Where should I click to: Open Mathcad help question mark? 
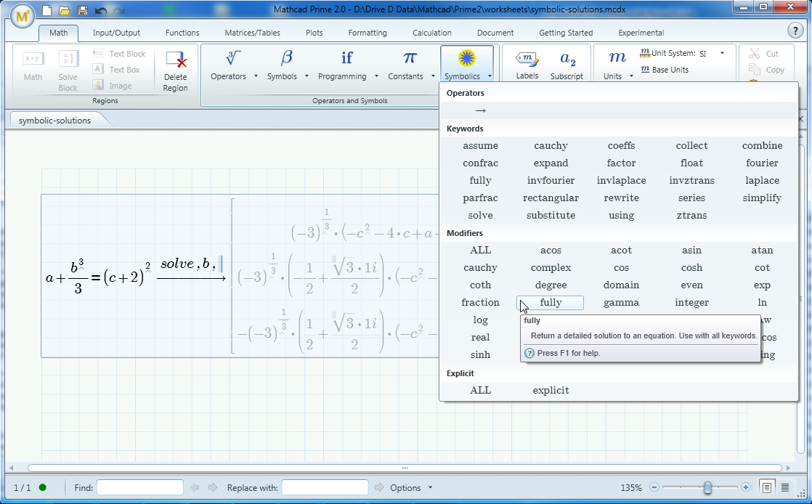click(x=795, y=31)
